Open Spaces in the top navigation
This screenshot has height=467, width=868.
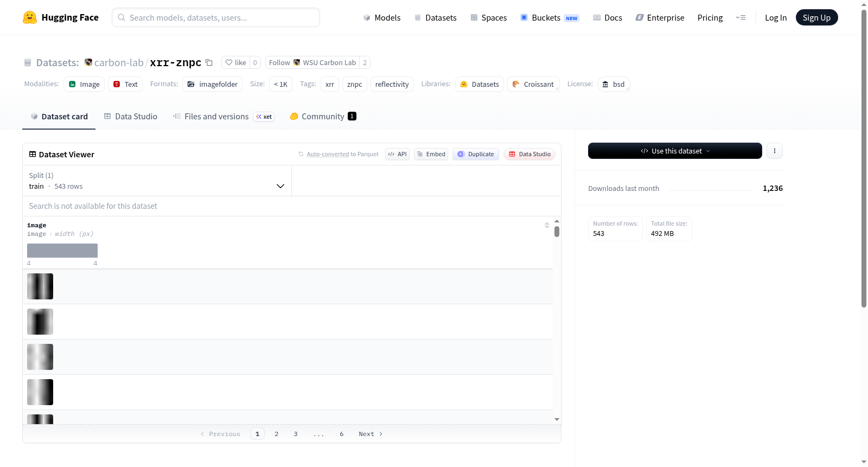point(488,17)
